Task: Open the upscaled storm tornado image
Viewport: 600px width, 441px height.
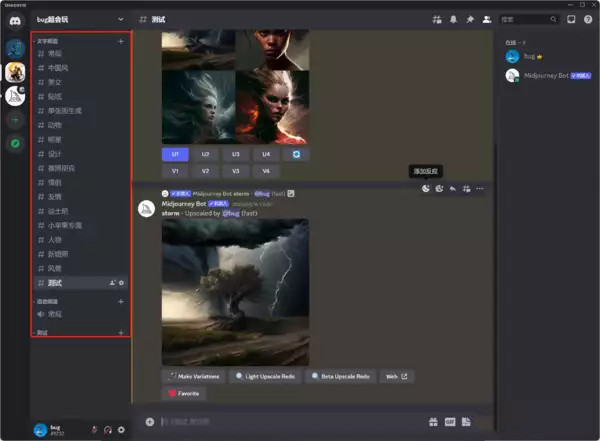Action: [x=235, y=292]
